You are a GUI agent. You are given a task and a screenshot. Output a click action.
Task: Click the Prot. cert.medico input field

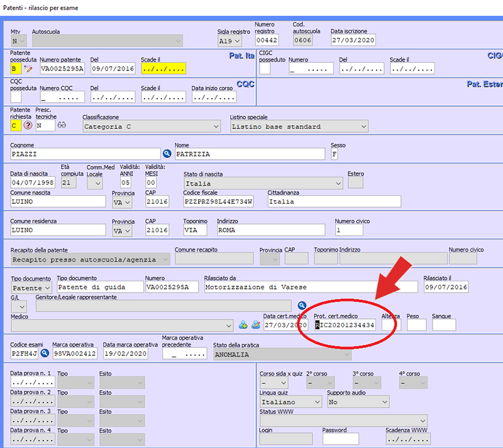pyautogui.click(x=344, y=325)
